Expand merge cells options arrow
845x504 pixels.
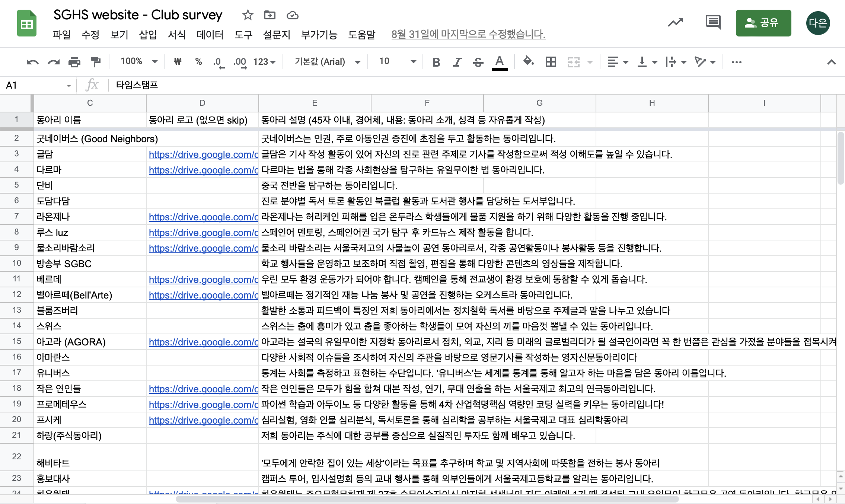tap(590, 62)
